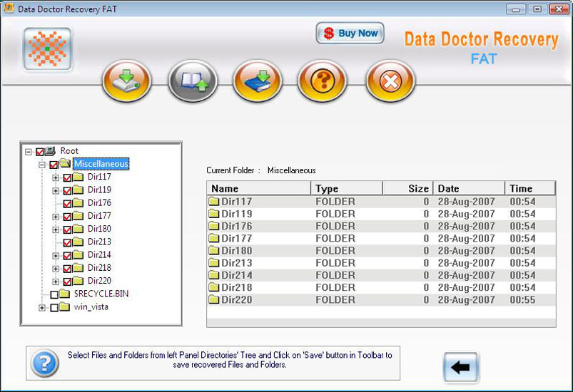
Task: Uncheck the Root checkbox
Action: point(40,152)
